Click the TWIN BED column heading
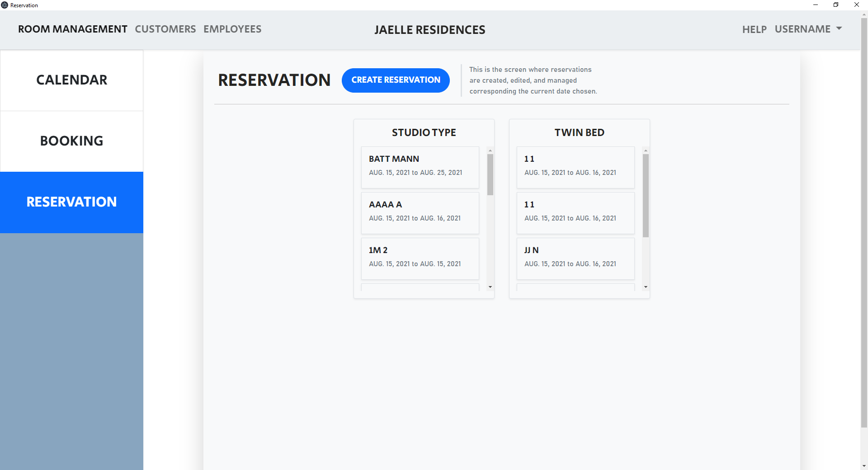 pos(580,132)
